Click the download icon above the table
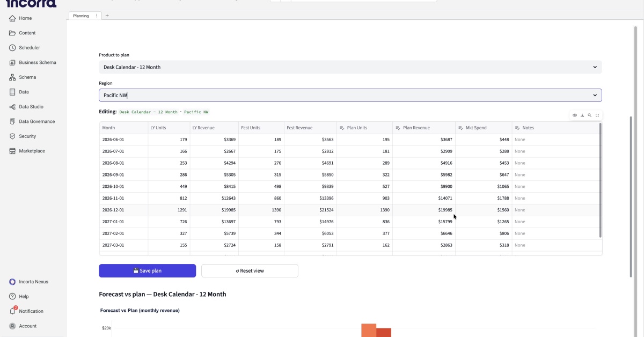The image size is (644, 337). point(582,115)
